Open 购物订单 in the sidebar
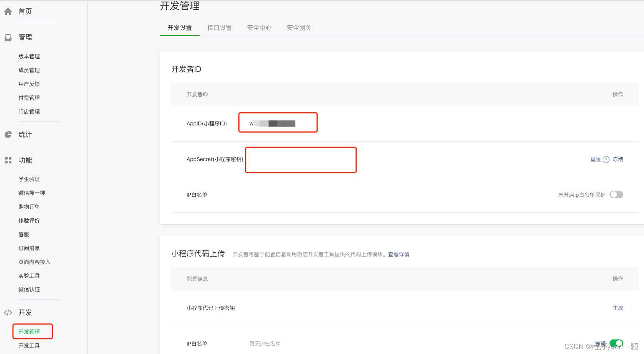This screenshot has height=354, width=644. click(29, 207)
